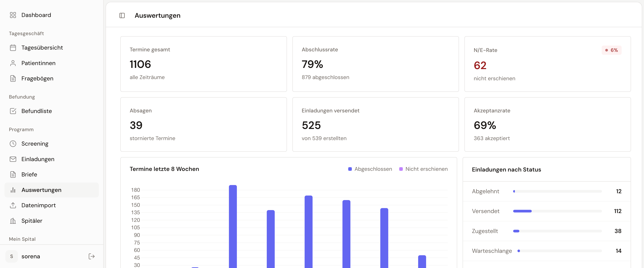Click the Mein Spital section label
The width and height of the screenshot is (644, 268).
(22, 239)
